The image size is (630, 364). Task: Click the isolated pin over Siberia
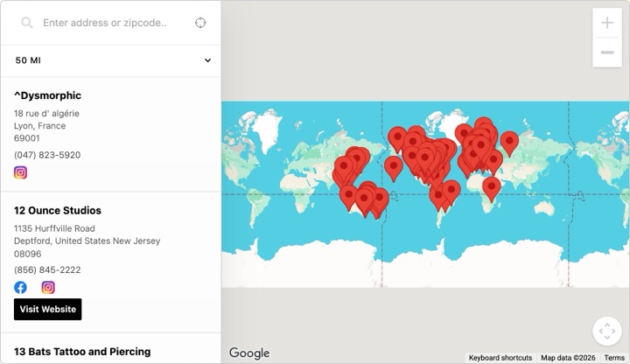tap(509, 143)
